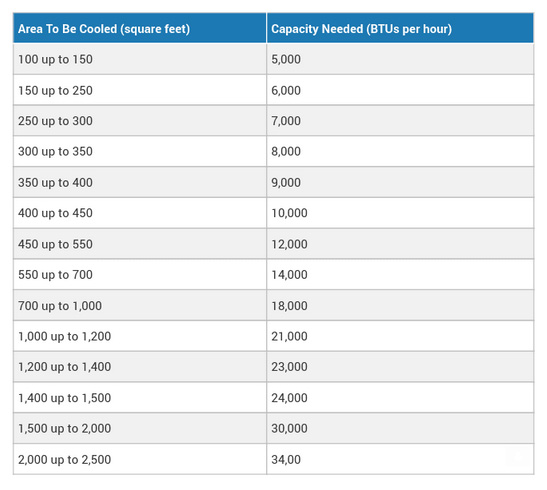Click the 10,000 capacity cell
The height and width of the screenshot is (490, 547).
tap(400, 213)
